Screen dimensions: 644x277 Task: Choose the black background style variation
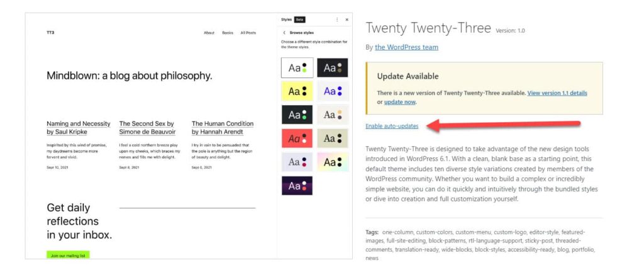point(332,68)
